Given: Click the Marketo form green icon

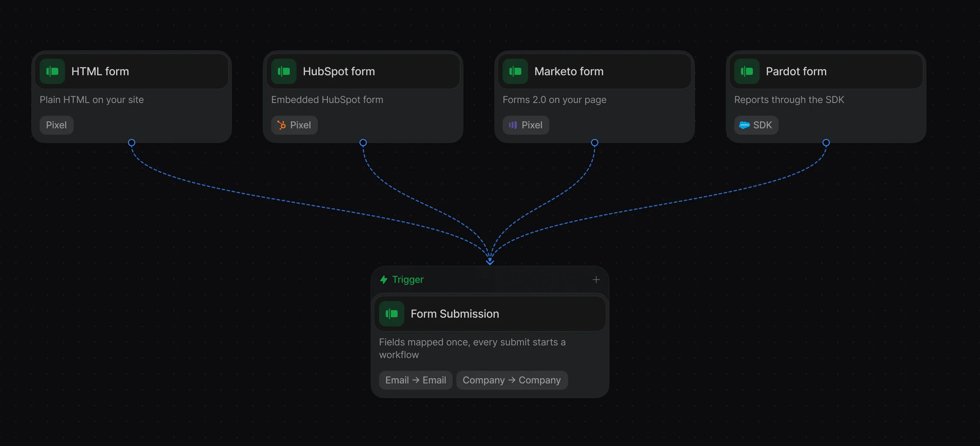Looking at the screenshot, I should click(x=515, y=71).
